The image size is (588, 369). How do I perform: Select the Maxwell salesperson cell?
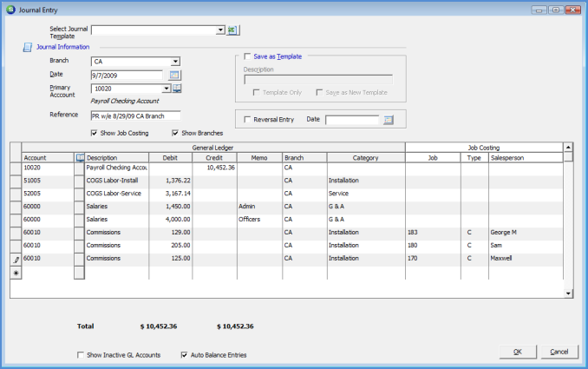click(x=526, y=258)
